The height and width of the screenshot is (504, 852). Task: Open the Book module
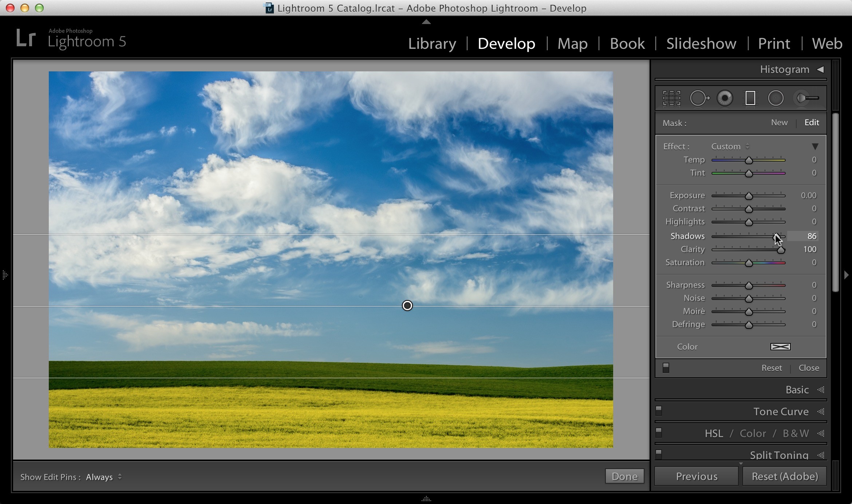click(x=627, y=43)
